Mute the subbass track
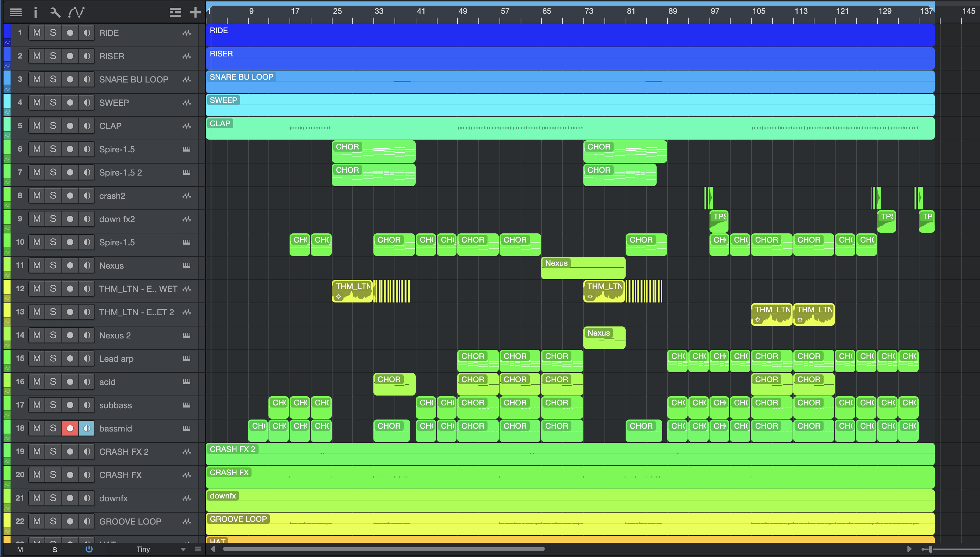Screen dimensions: 980x557 [x=37, y=405]
